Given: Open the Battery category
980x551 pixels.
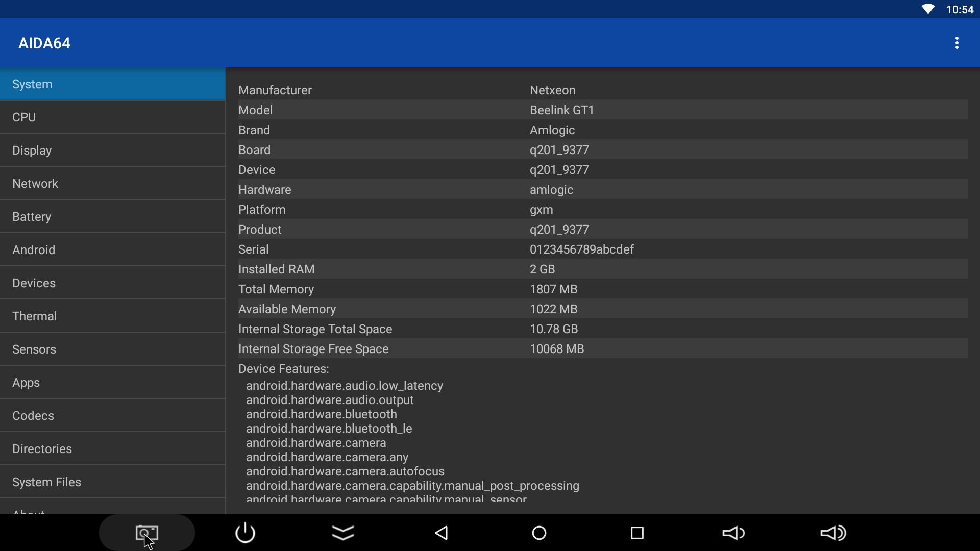Looking at the screenshot, I should pos(113,217).
